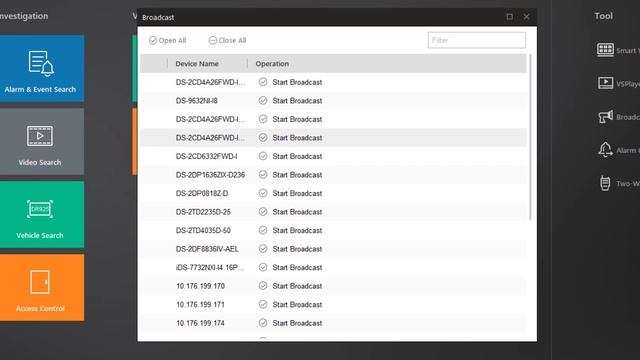Image resolution: width=640 pixels, height=360 pixels.
Task: Open the Video Search tile
Action: [42, 142]
